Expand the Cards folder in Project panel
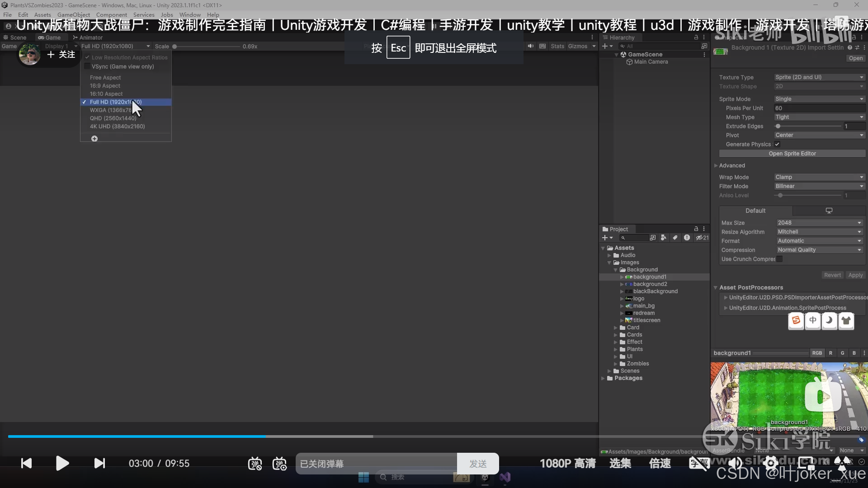The width and height of the screenshot is (868, 488). click(616, 334)
